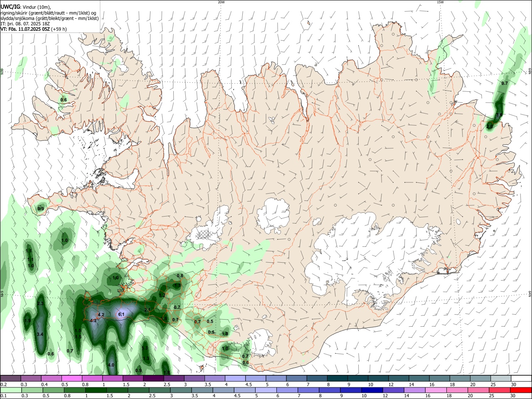Click the 3.0 value on the east coast
Screen dimensions: 532x399
[499, 115]
